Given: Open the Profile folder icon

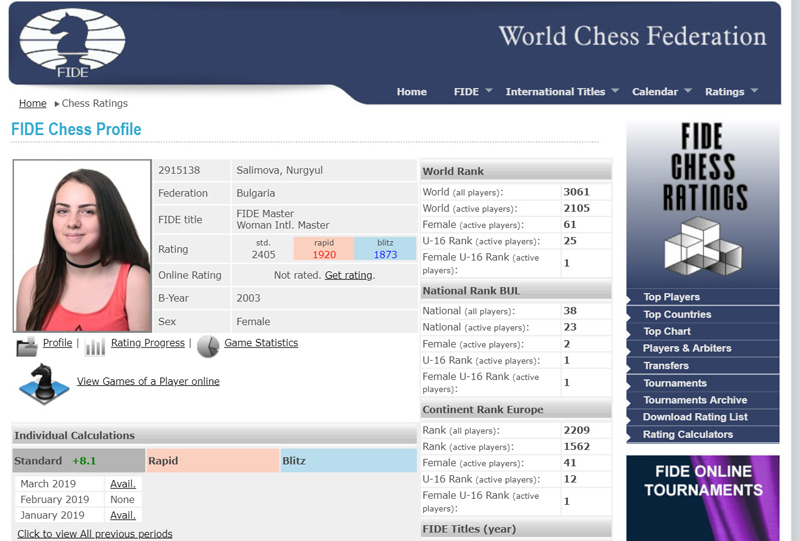Looking at the screenshot, I should [27, 347].
